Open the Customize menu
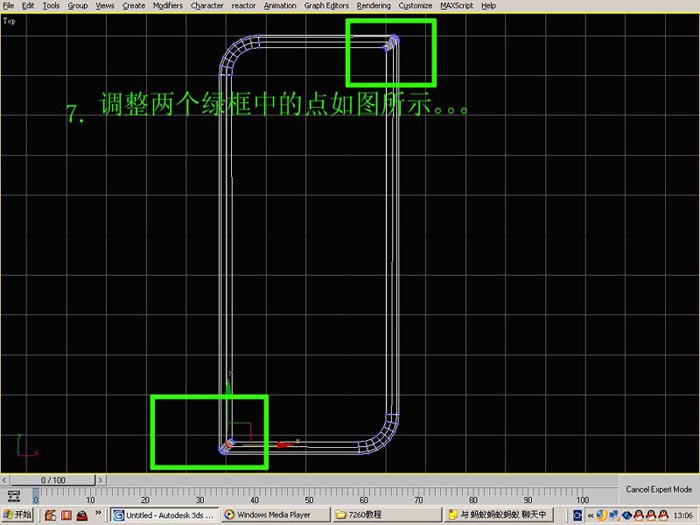The height and width of the screenshot is (525, 700). (415, 5)
